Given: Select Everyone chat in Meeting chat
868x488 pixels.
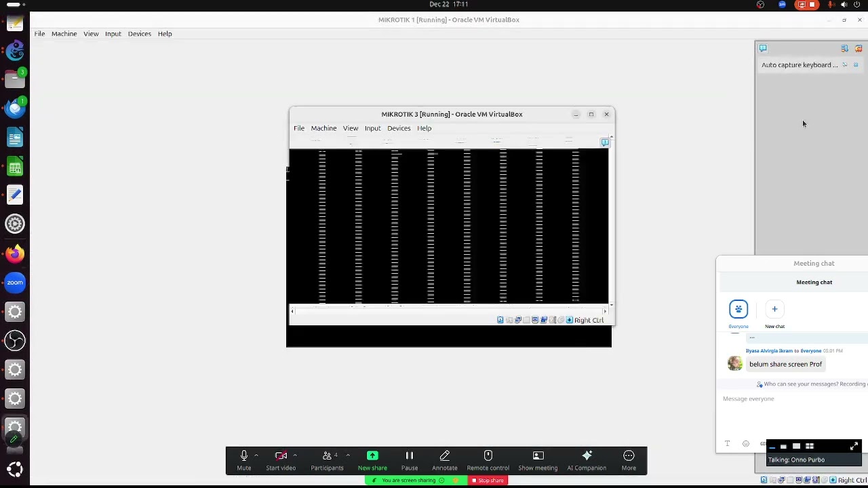Looking at the screenshot, I should pyautogui.click(x=738, y=314).
